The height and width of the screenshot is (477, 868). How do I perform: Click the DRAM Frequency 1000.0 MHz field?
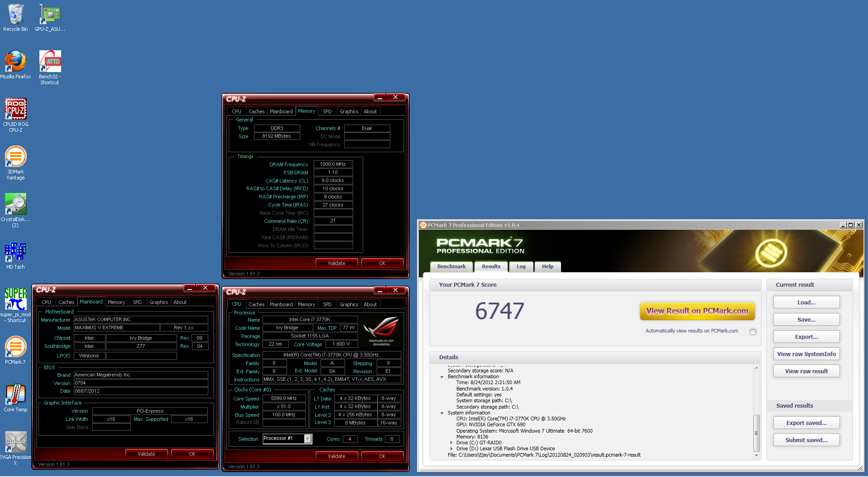(333, 164)
